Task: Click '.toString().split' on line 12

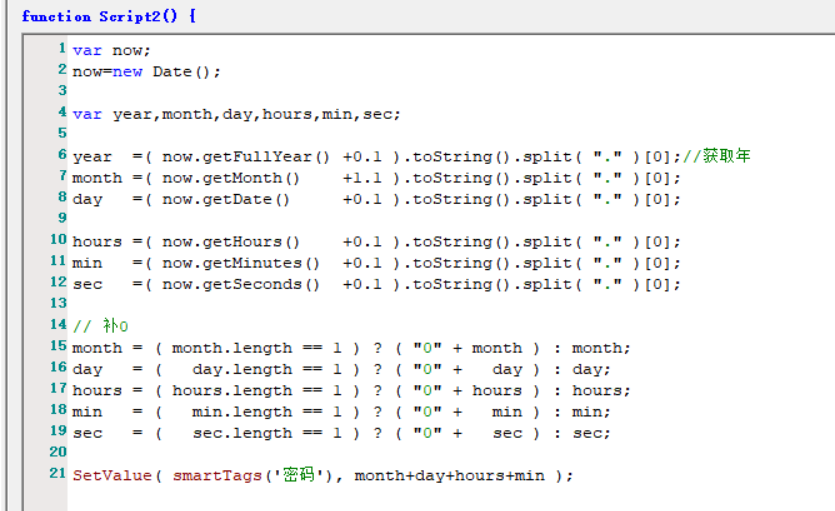Action: click(488, 285)
